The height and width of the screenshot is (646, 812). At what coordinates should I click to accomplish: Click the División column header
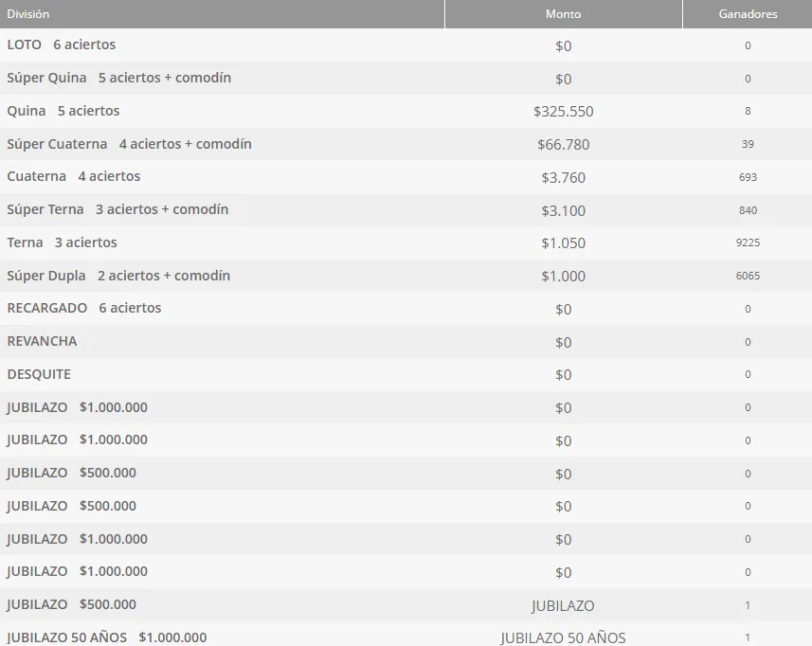(28, 14)
